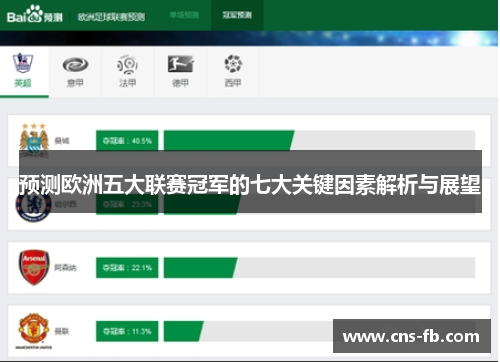Click Manchester City's green probability bar
Viewport: 500px width, 362px height.
point(229,141)
